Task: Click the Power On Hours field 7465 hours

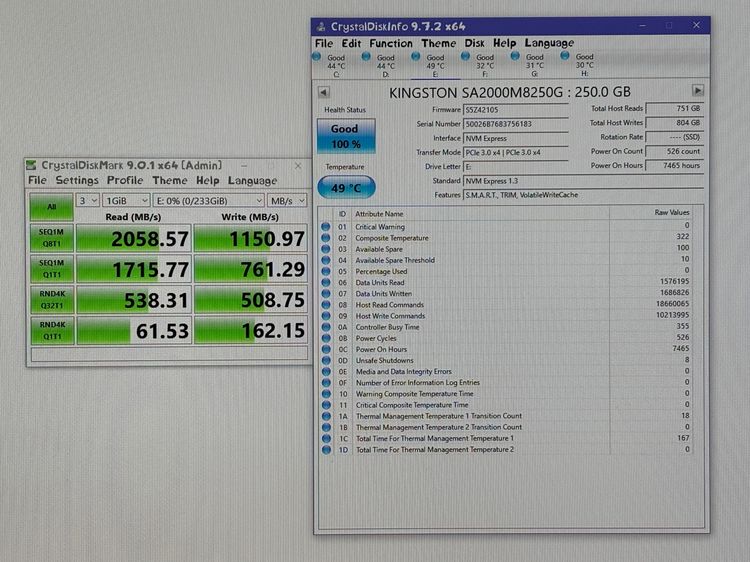Action: click(x=674, y=165)
